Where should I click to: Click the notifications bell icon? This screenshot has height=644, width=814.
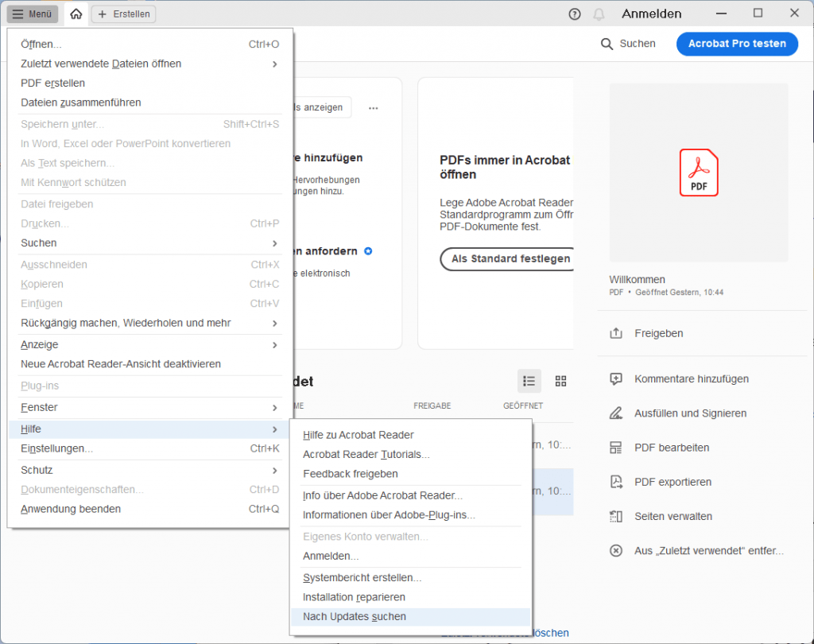click(x=599, y=14)
